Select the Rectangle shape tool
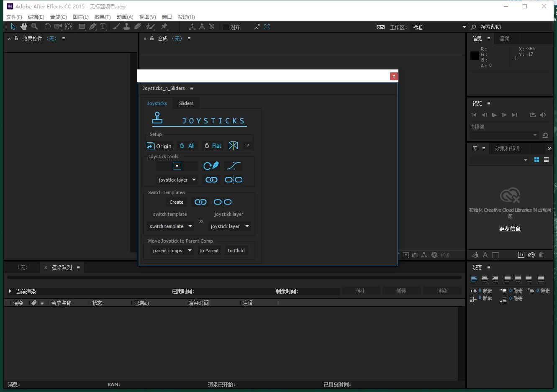This screenshot has width=557, height=392. (x=82, y=26)
